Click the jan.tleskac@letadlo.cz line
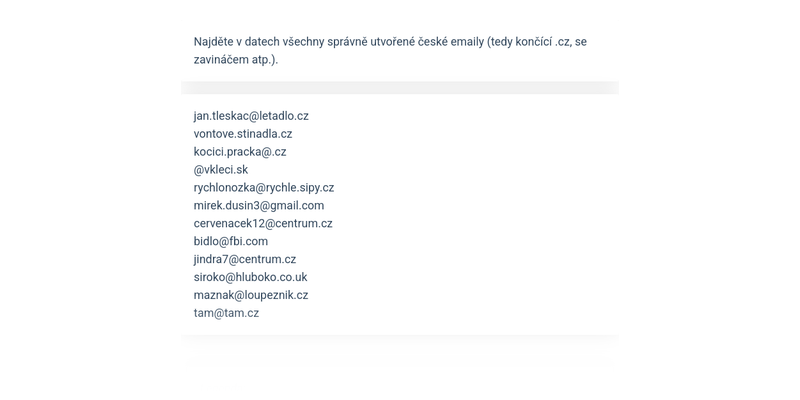Image resolution: width=800 pixels, height=400 pixels. tap(251, 116)
